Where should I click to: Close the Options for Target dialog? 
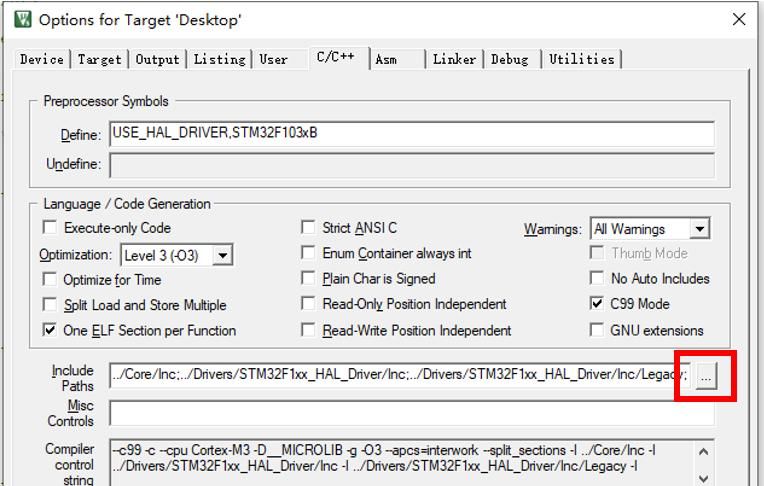tap(738, 19)
